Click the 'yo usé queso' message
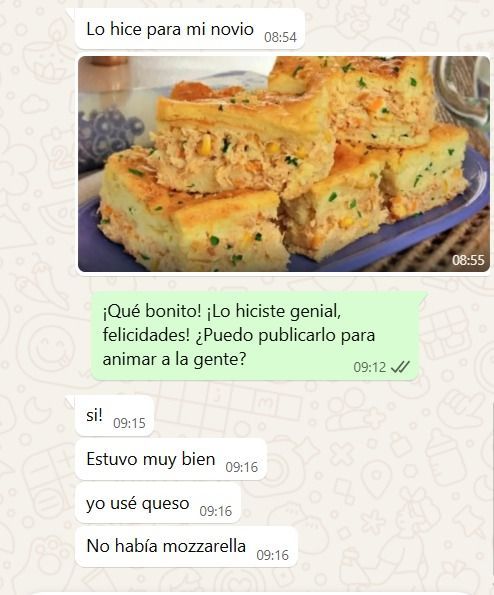This screenshot has height=595, width=494. click(x=158, y=504)
